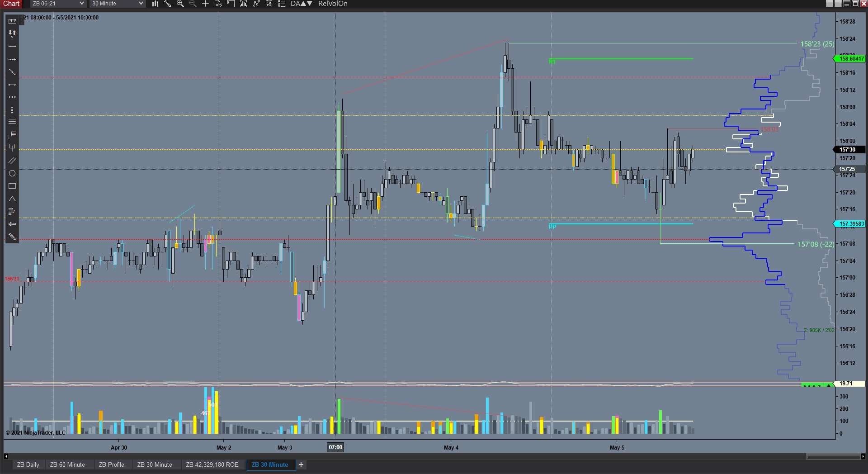868x474 pixels.
Task: Select the triangle drawing tool
Action: click(12, 199)
